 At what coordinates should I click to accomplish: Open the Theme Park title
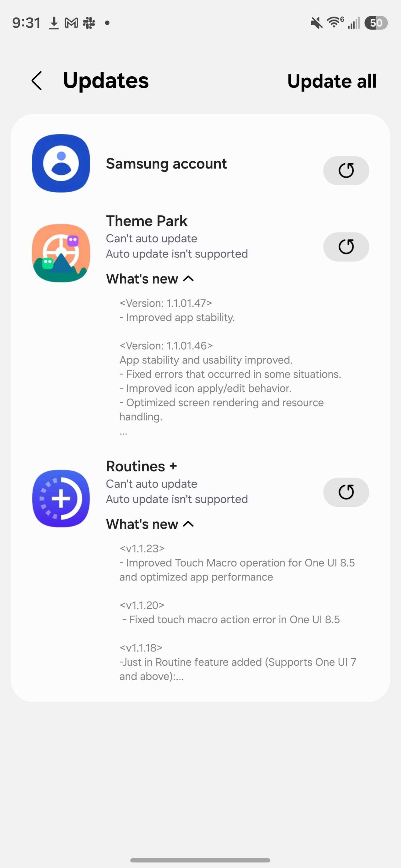pyautogui.click(x=147, y=221)
